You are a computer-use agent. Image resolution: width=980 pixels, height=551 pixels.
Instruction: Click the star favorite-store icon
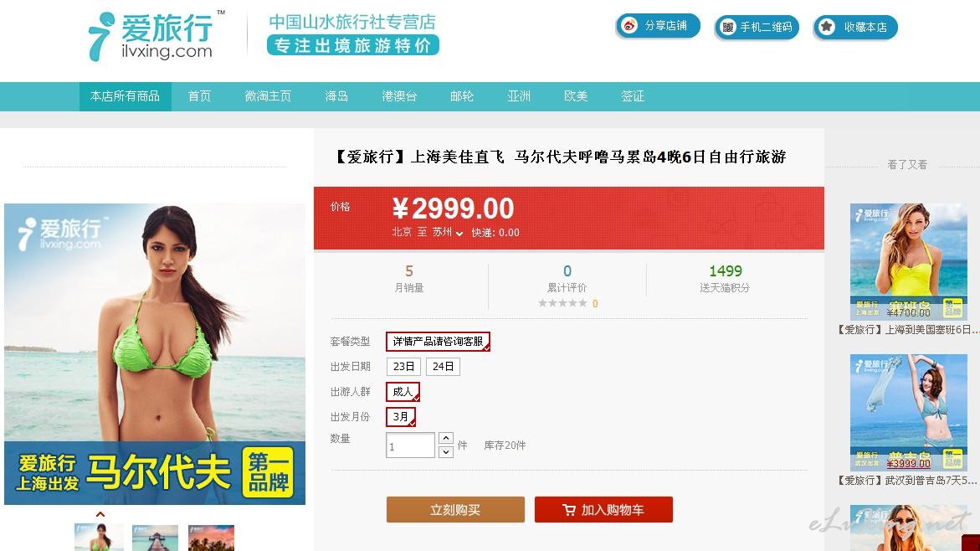point(827,27)
